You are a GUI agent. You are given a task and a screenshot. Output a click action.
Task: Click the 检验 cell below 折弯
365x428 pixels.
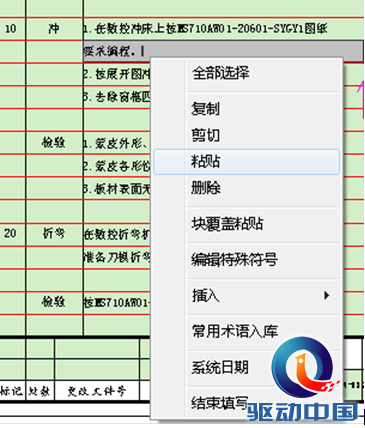pyautogui.click(x=54, y=302)
